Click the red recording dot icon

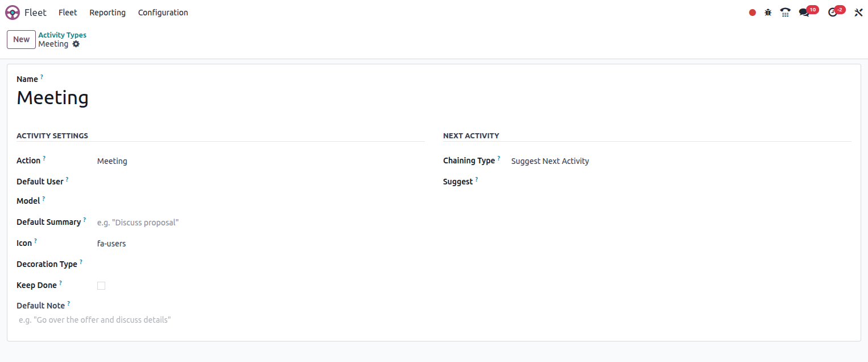(753, 13)
